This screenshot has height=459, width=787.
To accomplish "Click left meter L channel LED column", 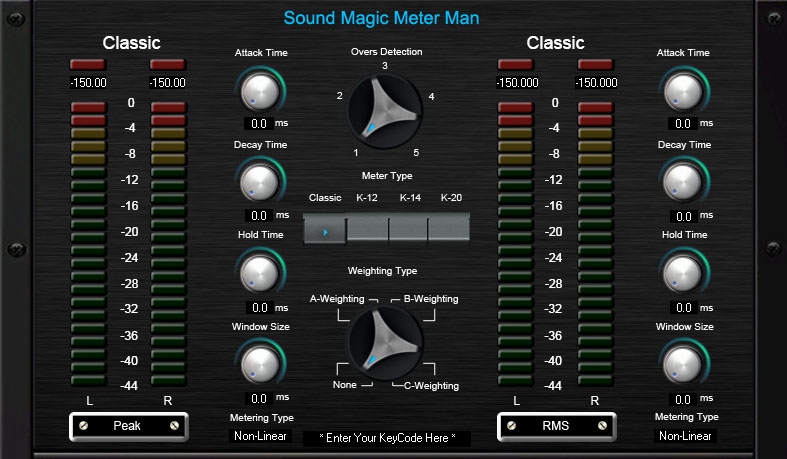I will click(88, 244).
